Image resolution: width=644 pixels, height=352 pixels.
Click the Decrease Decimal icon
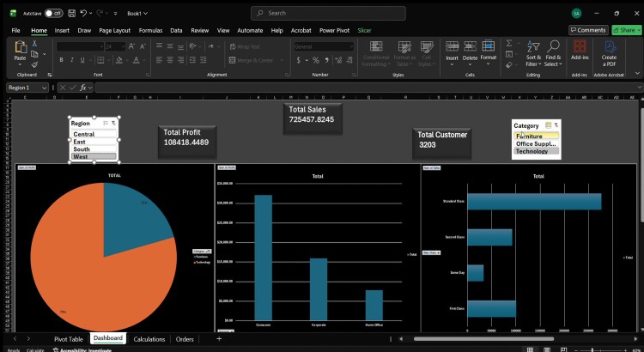click(x=349, y=60)
